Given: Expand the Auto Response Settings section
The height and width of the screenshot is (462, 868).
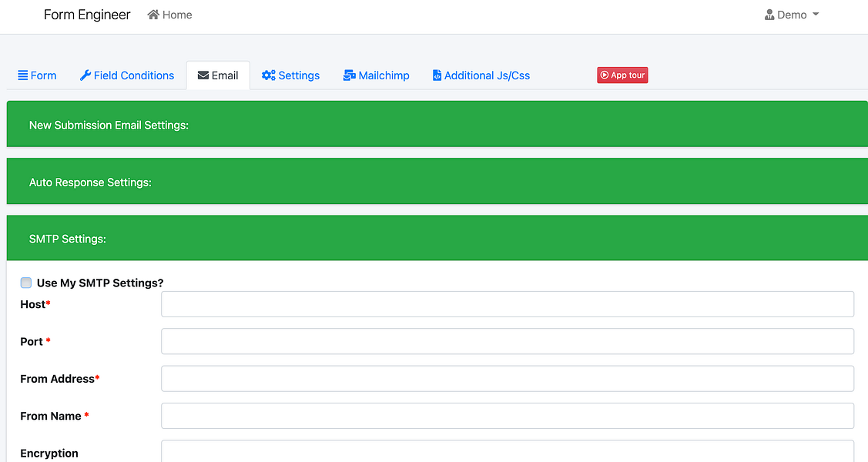Looking at the screenshot, I should (x=90, y=181).
